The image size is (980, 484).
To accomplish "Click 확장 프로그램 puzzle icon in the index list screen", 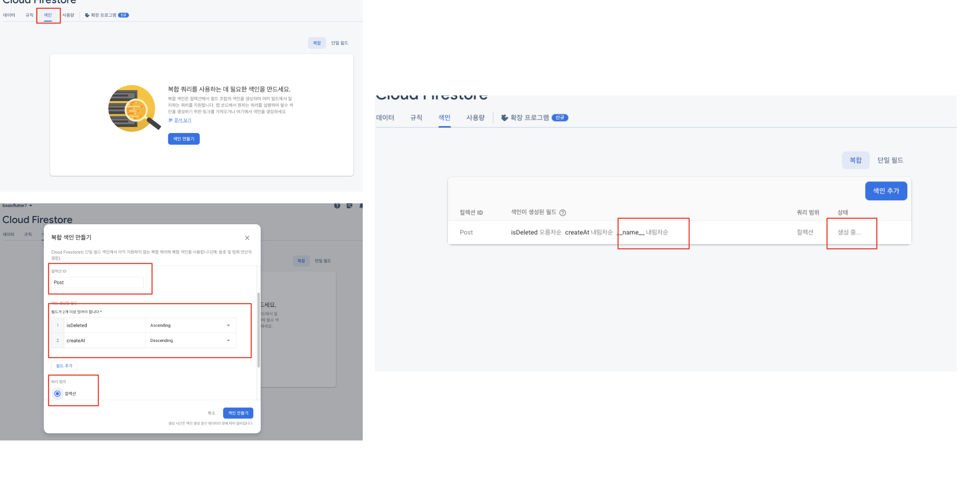I will [x=504, y=118].
